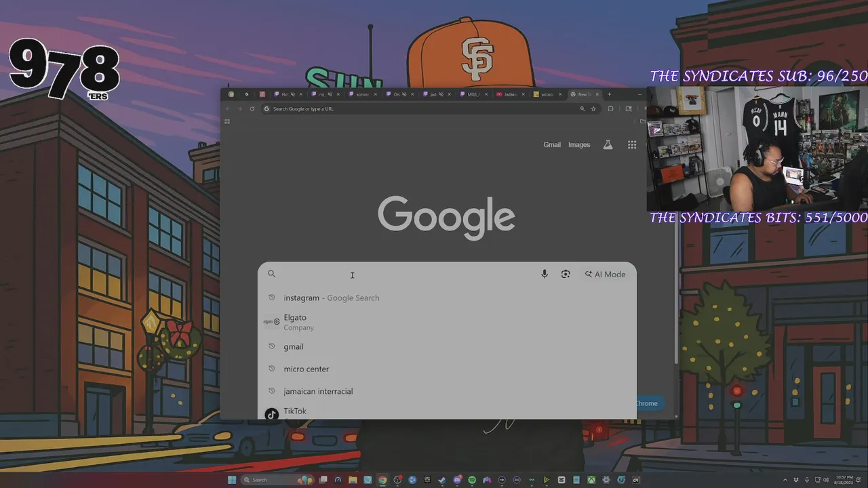This screenshot has height=488, width=868.
Task: Select the TikTok suggestion text
Action: 295,411
